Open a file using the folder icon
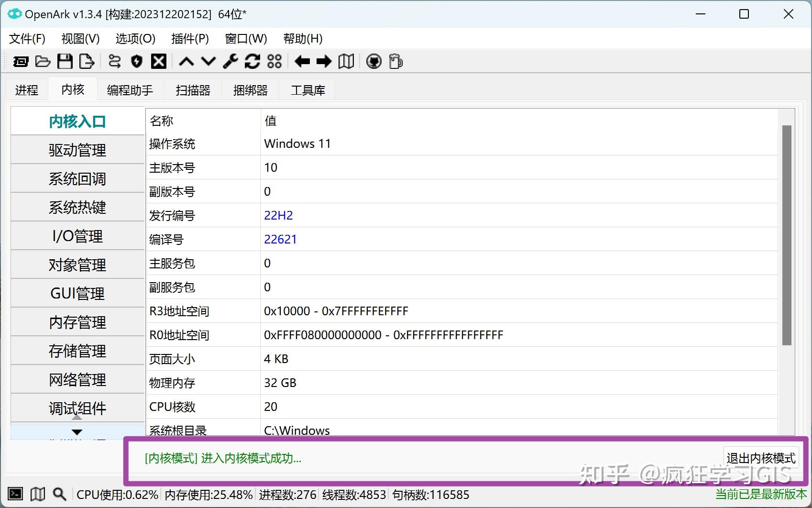 coord(43,61)
